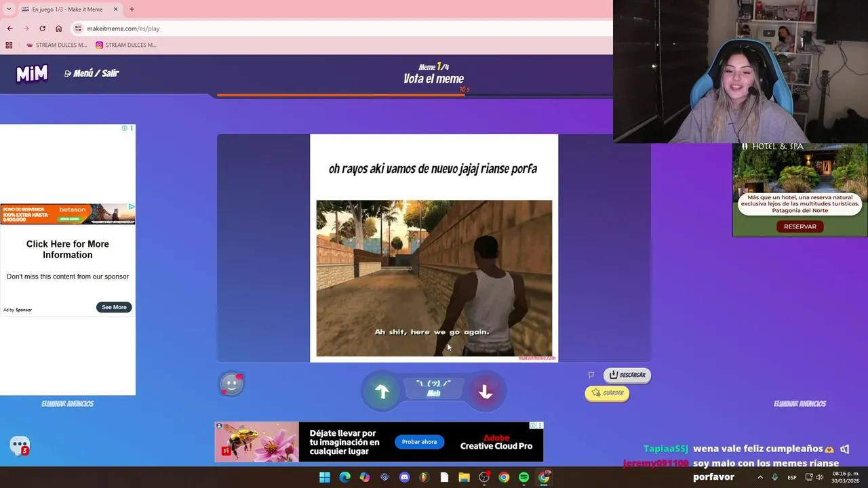Change the ESP input language

coord(792,477)
